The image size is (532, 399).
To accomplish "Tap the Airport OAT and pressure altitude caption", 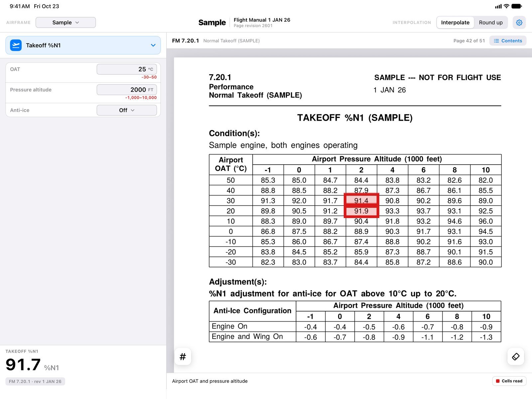I will 210,381.
